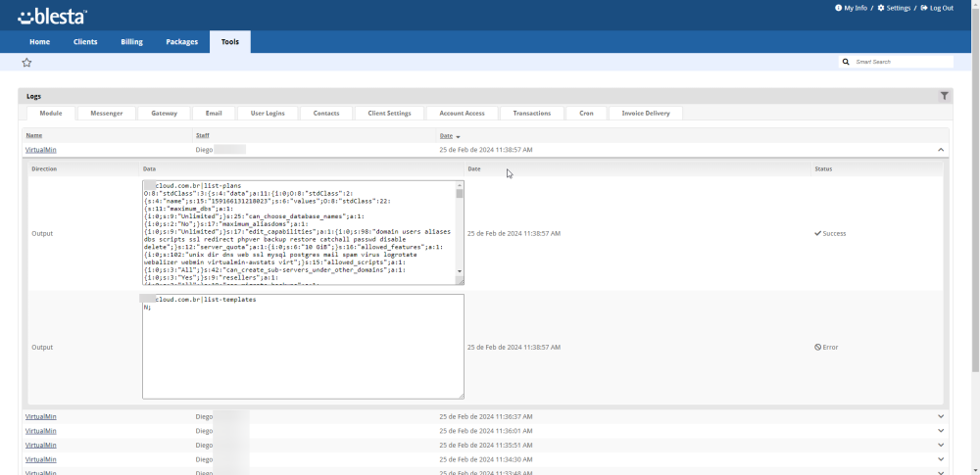Expand the 11:35:51 AM log entry
Image resolution: width=980 pixels, height=475 pixels.
[941, 445]
